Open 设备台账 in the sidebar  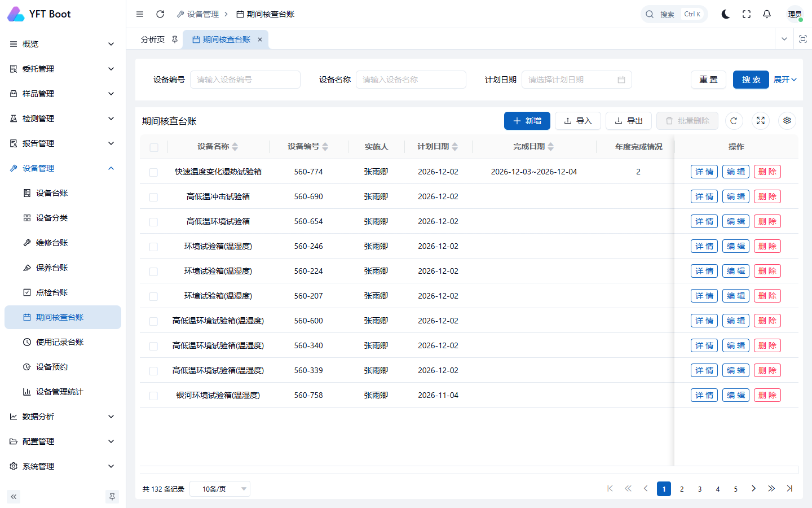click(63, 193)
